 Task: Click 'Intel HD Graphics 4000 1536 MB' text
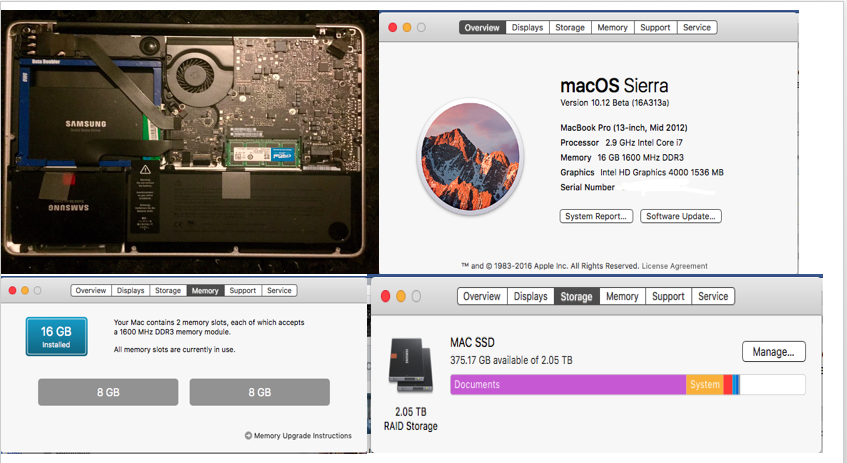click(662, 172)
